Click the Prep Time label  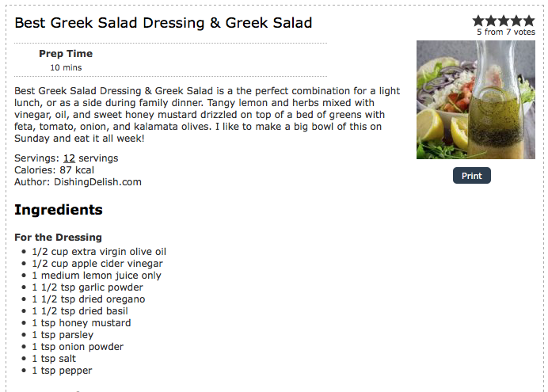66,54
